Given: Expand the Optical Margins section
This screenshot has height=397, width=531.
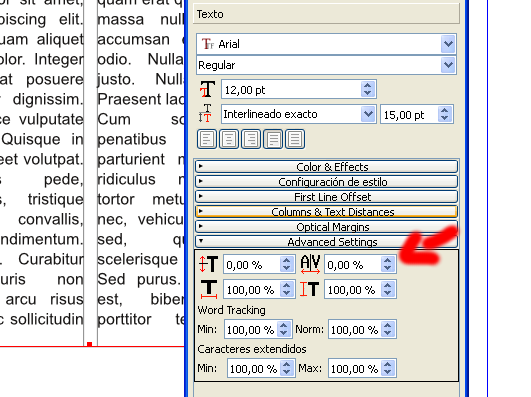Looking at the screenshot, I should click(x=326, y=226).
